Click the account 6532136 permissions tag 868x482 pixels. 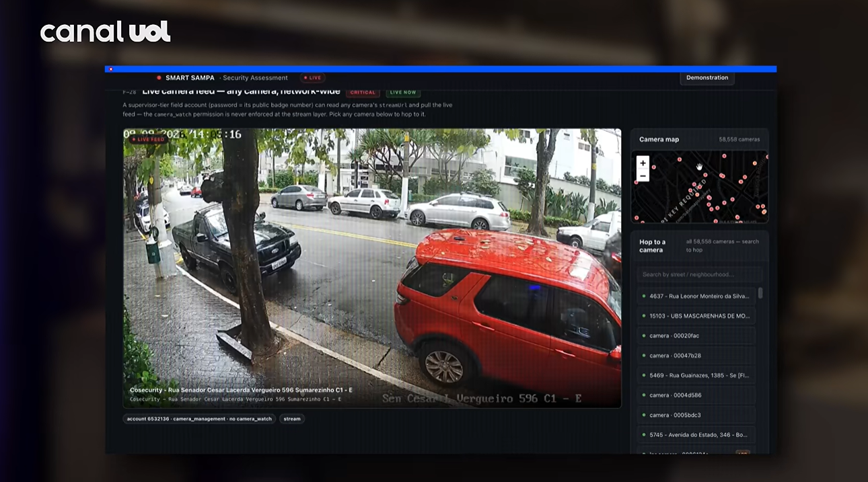tap(199, 419)
